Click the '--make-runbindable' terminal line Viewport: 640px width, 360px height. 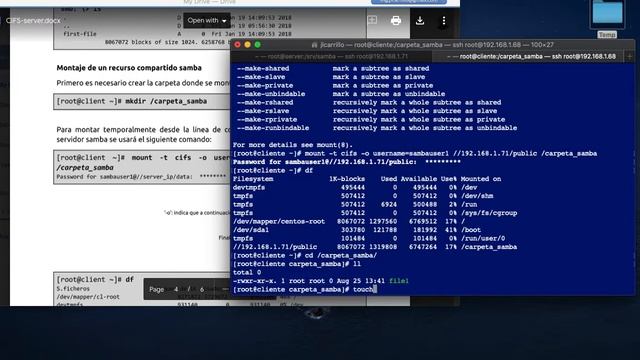(377, 128)
